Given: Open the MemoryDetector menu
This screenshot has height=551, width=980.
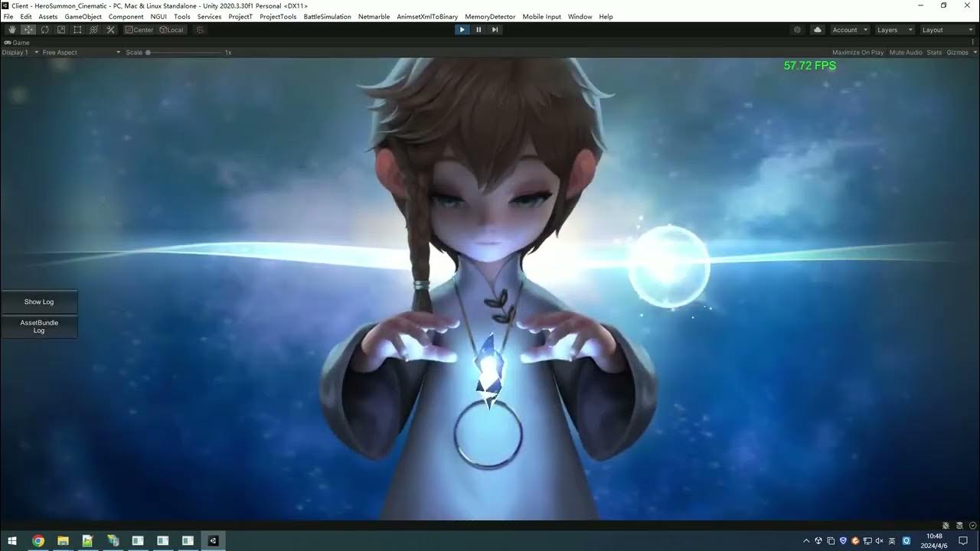Looking at the screenshot, I should click(490, 17).
